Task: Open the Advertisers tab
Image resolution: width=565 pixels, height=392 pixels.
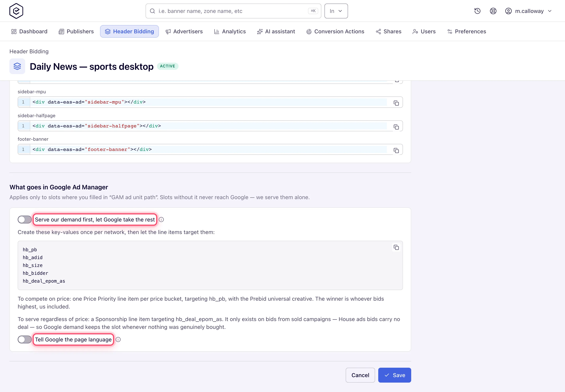Action: pyautogui.click(x=184, y=31)
